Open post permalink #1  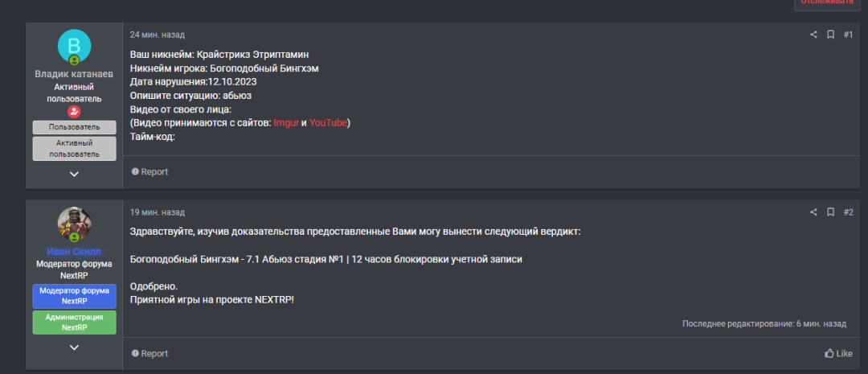click(x=848, y=35)
